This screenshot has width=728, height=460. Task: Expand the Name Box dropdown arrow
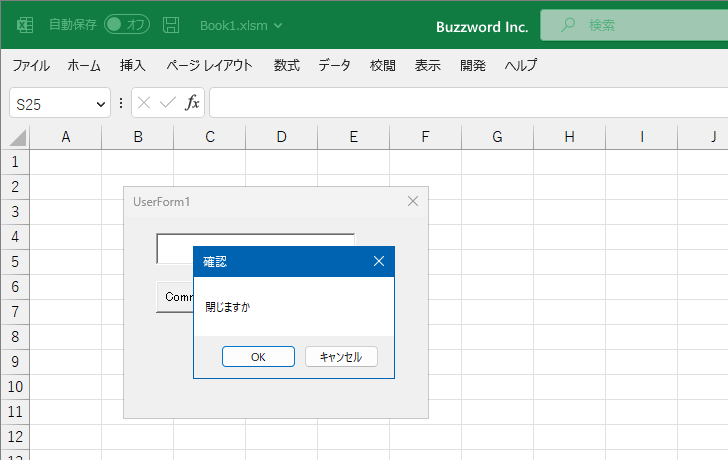coord(100,104)
